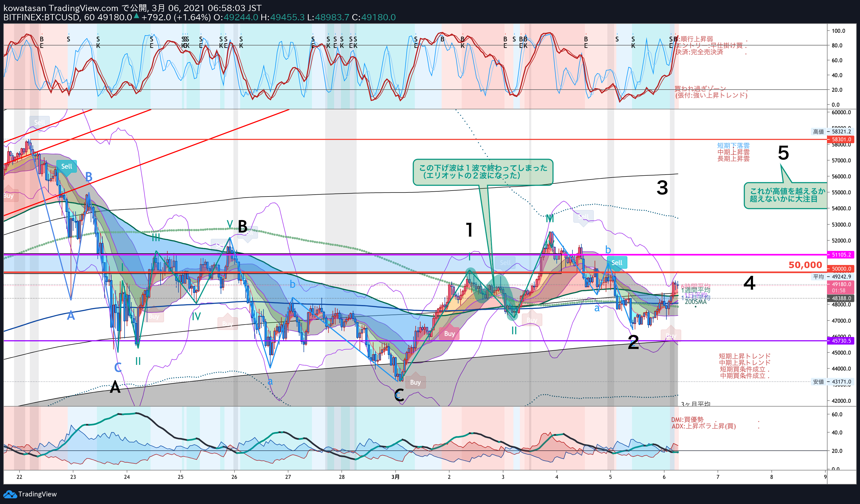860x504 pixels.
Task: Click the teal Sell label near wave B
Action: point(67,166)
